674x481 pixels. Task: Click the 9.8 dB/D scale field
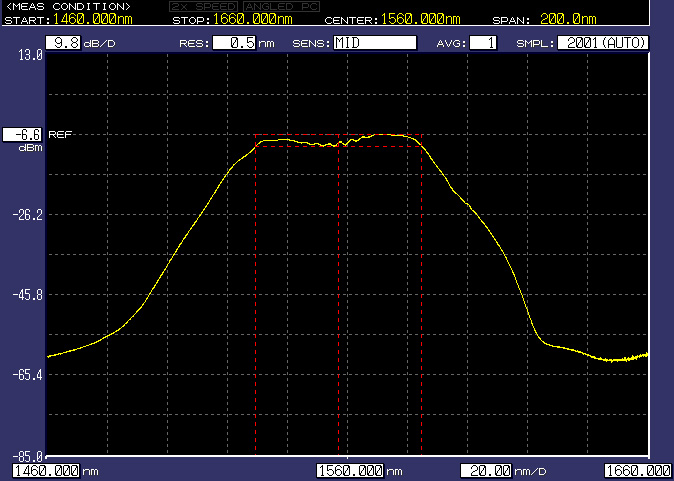tap(63, 43)
